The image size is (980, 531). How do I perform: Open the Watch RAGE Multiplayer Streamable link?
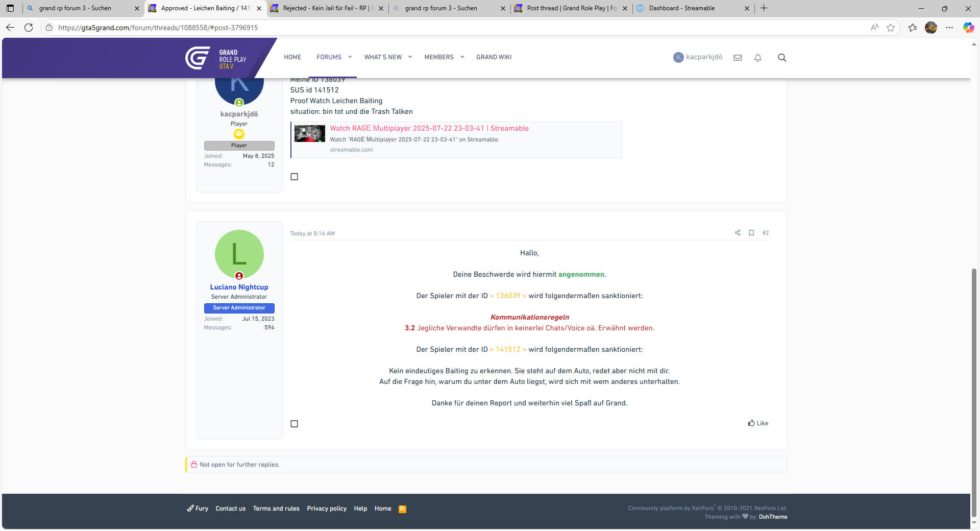[429, 128]
